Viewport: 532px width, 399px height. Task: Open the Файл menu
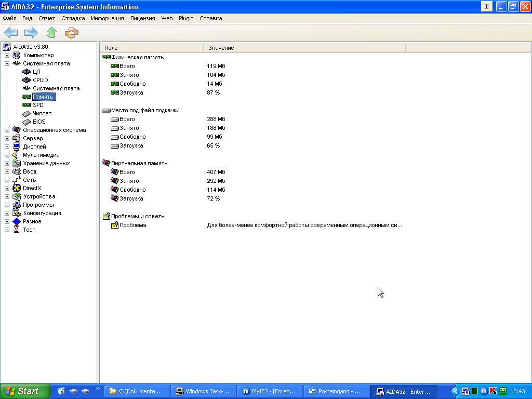tap(9, 18)
